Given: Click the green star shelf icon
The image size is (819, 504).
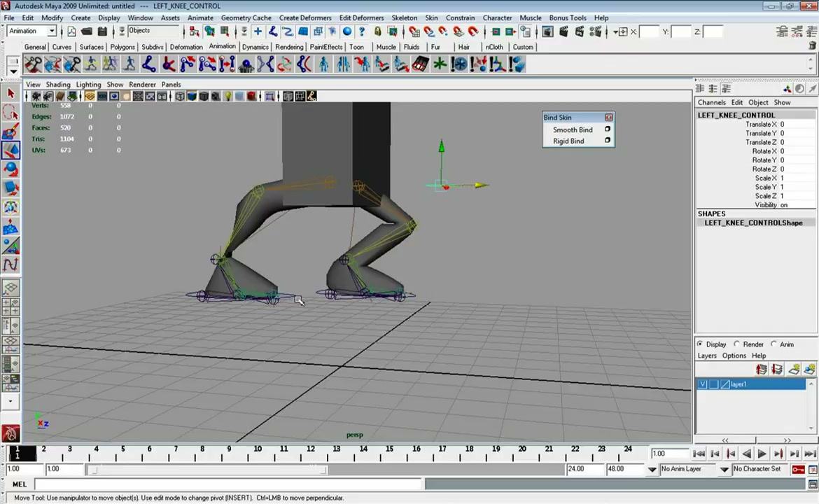Looking at the screenshot, I should tap(440, 64).
